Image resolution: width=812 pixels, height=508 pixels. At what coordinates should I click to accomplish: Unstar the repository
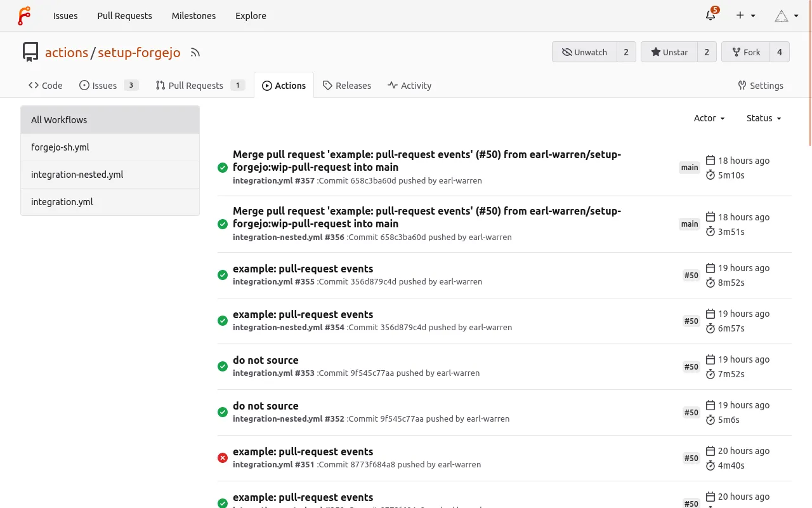pos(669,51)
